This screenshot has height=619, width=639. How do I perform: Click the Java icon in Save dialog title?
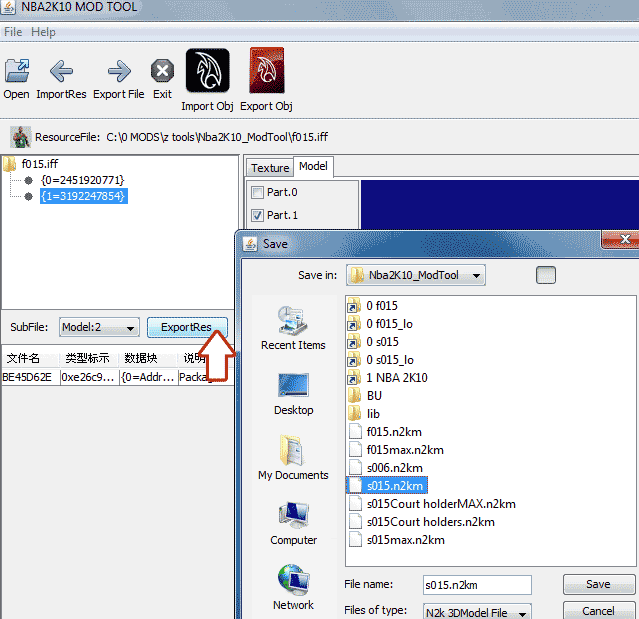coord(250,244)
